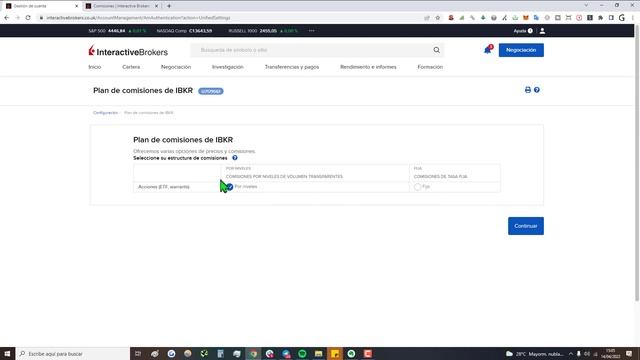Click the print page icon
The width and height of the screenshot is (640, 360).
click(528, 90)
